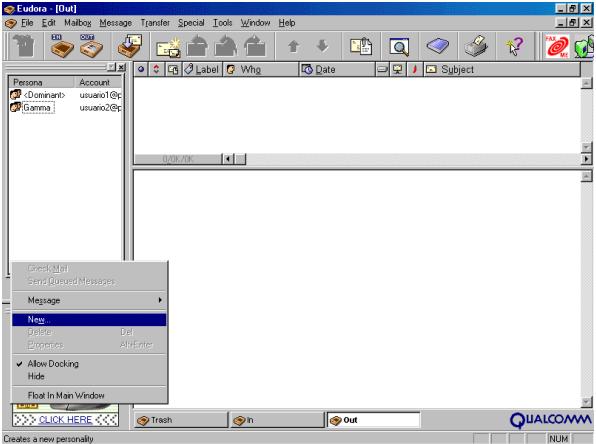The image size is (596, 444).
Task: Select the Gamma persona row
Action: coord(65,108)
